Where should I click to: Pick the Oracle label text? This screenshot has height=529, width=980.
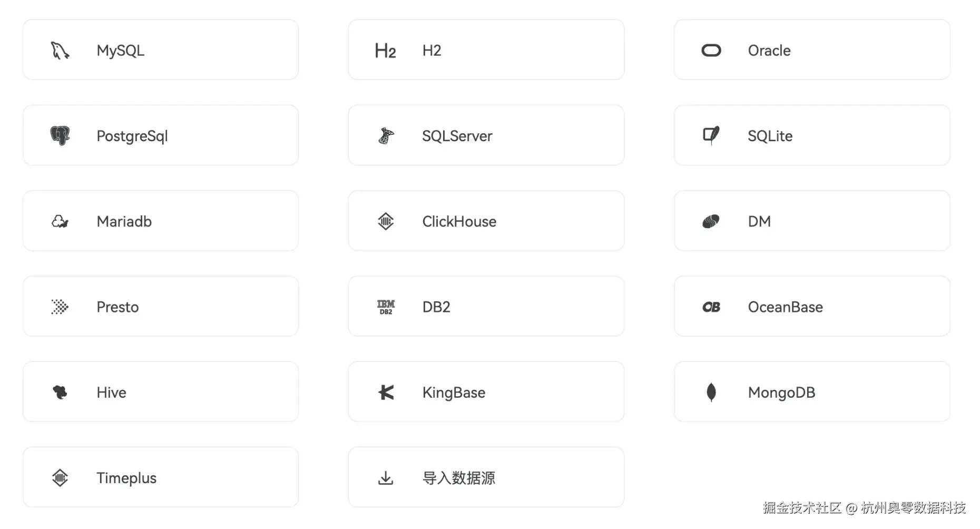[x=769, y=51]
